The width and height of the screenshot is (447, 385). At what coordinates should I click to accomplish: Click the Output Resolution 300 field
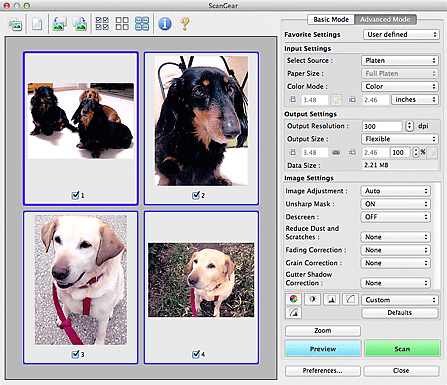pyautogui.click(x=382, y=126)
